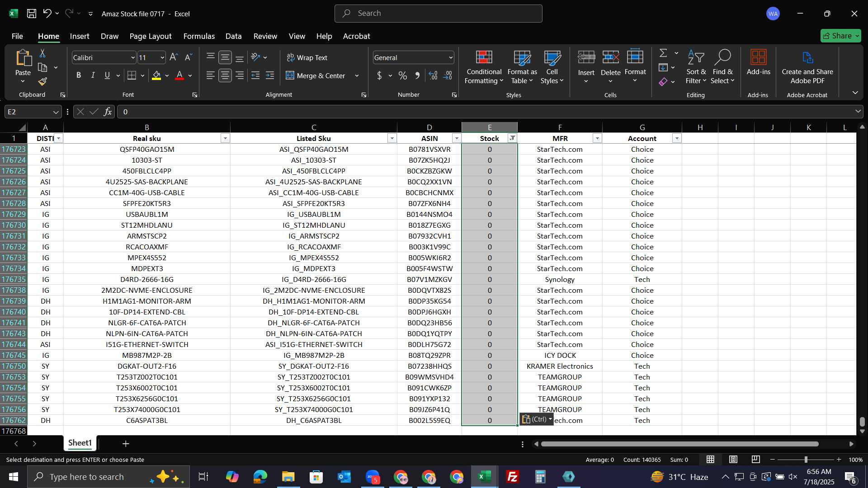868x488 pixels.
Task: Select Normal view in status bar
Action: [x=710, y=460]
